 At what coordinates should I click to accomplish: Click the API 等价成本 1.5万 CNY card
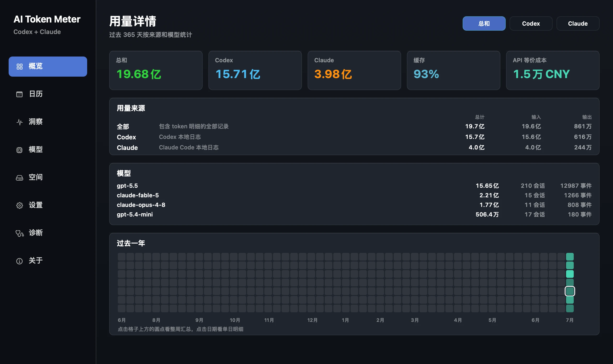(553, 70)
